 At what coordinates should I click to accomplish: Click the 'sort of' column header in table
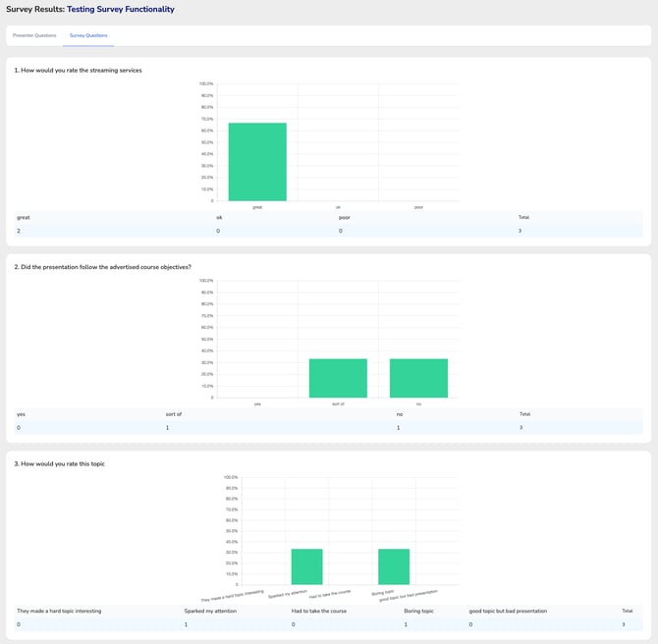(174, 414)
